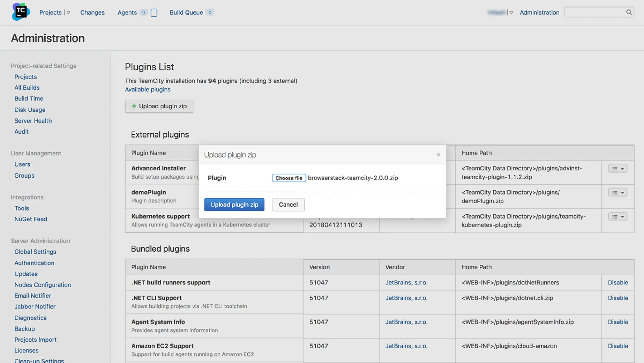Go to Build Queue tab
Screen dimensions: 644x363
click(x=186, y=12)
